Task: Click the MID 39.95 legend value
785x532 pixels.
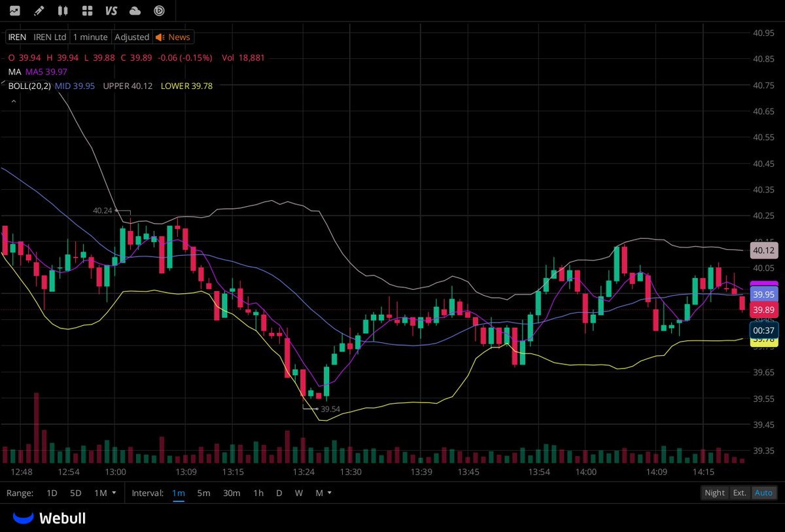Action: coord(75,86)
